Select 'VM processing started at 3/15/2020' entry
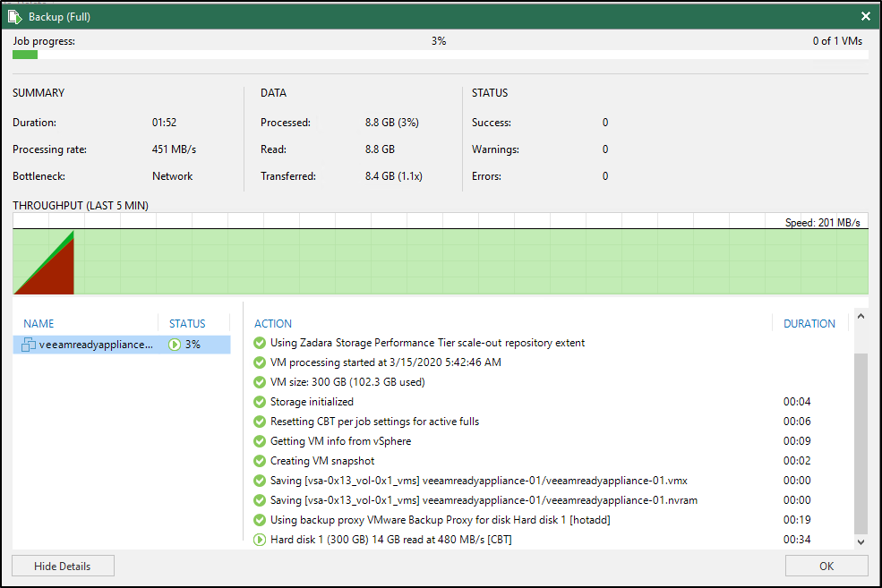Viewport: 882px width, 588px height. tap(385, 362)
